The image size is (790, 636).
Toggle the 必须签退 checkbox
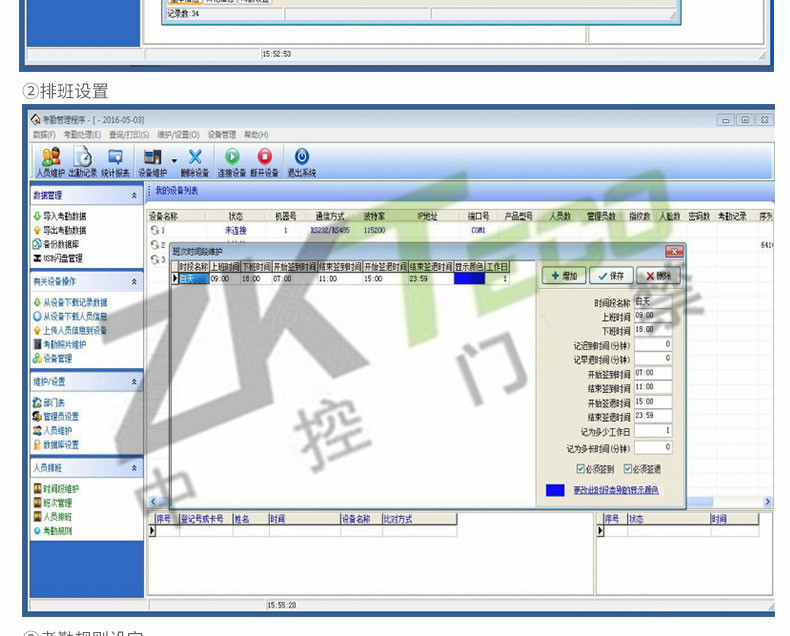pyautogui.click(x=628, y=469)
